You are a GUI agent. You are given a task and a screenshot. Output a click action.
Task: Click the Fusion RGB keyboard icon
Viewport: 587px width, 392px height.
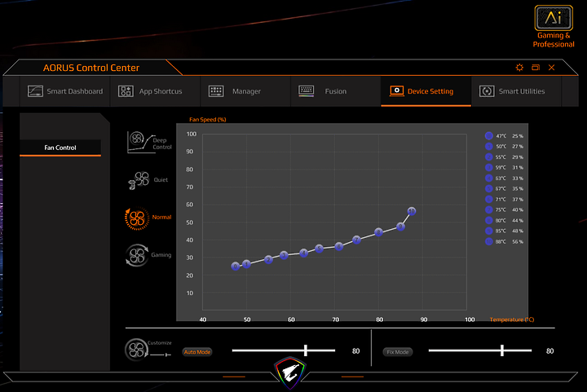coord(307,91)
